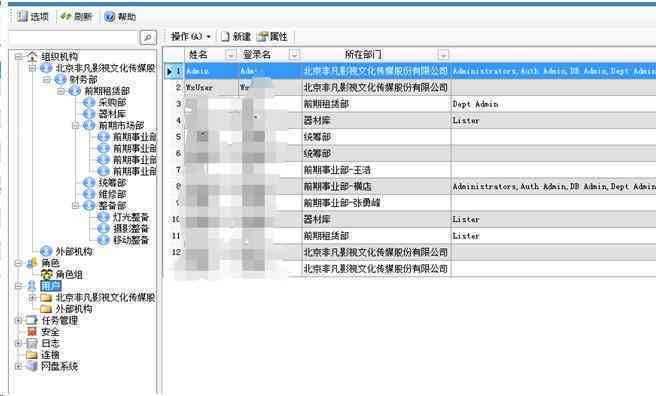Click the 前期租赁部 cell in row 3

pos(377,104)
